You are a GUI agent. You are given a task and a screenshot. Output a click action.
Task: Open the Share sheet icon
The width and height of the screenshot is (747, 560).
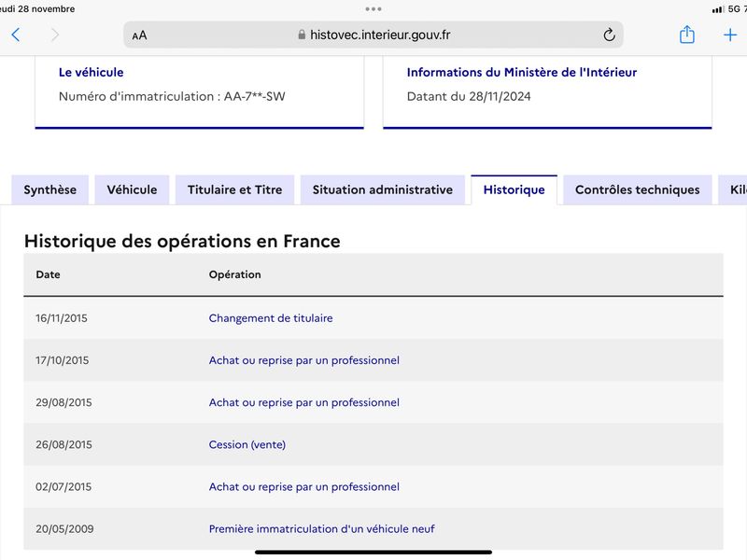click(686, 35)
